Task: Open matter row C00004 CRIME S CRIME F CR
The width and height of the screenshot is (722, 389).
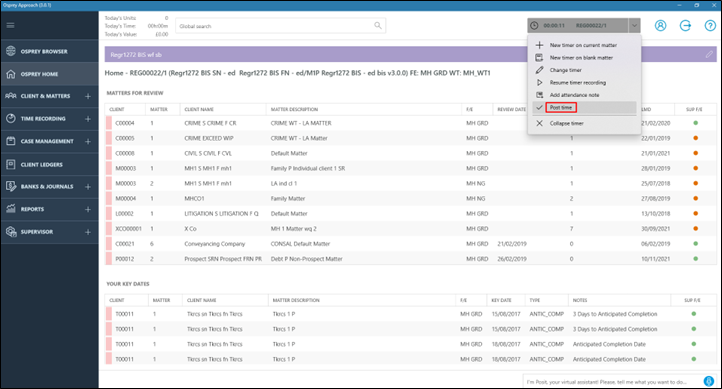Action: coord(410,123)
